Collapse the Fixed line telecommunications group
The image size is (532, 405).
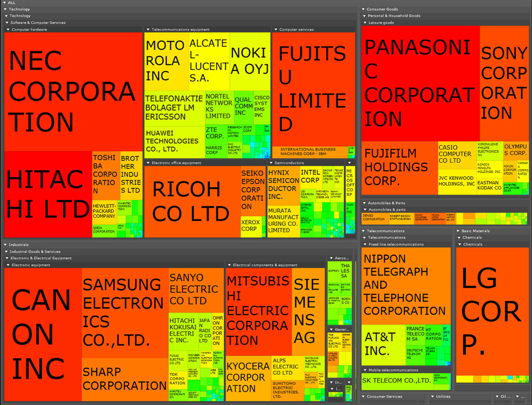[365, 244]
